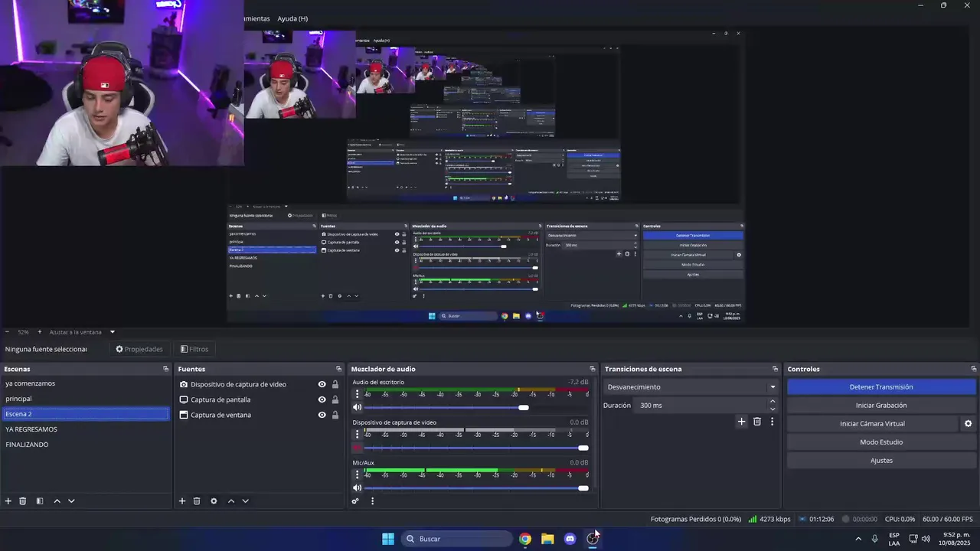Open Google Chrome from taskbar

pyautogui.click(x=525, y=539)
